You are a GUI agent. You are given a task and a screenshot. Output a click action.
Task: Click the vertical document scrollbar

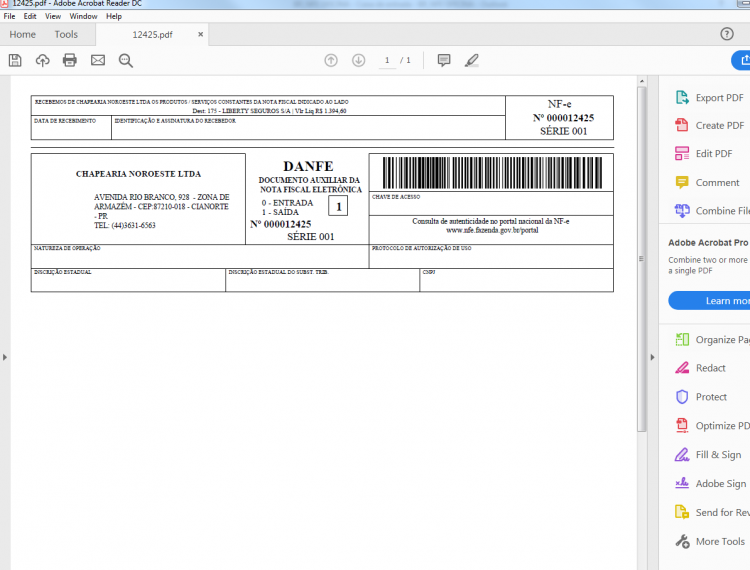tap(642, 258)
